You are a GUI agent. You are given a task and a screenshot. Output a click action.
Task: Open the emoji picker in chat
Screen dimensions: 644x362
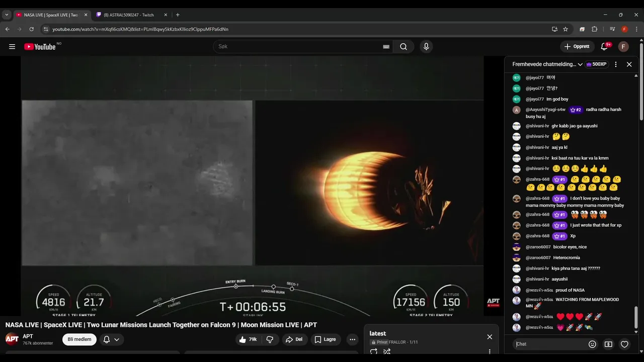tap(592, 344)
